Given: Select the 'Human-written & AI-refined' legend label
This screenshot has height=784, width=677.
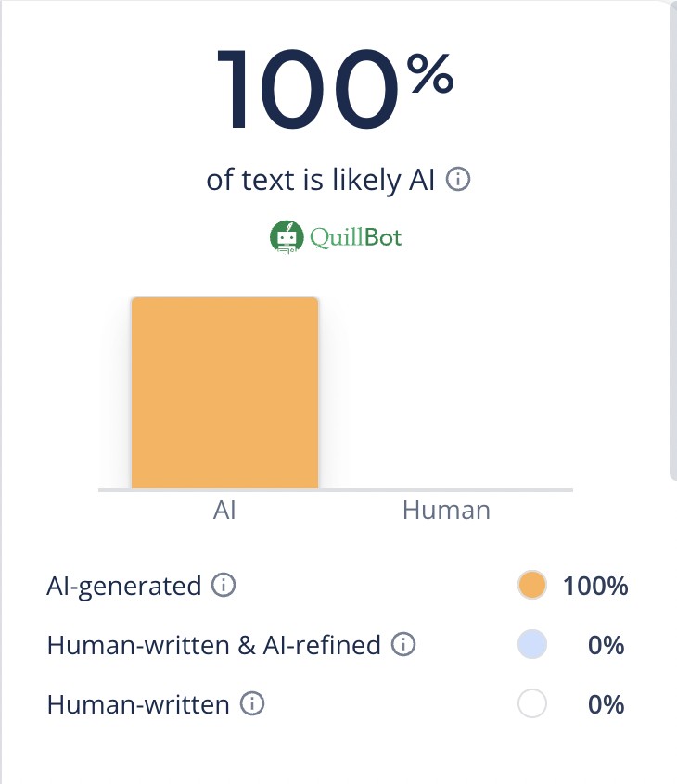Looking at the screenshot, I should (214, 645).
